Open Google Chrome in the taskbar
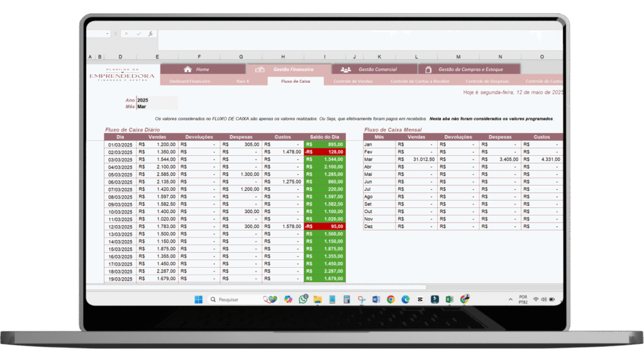 pos(391,300)
